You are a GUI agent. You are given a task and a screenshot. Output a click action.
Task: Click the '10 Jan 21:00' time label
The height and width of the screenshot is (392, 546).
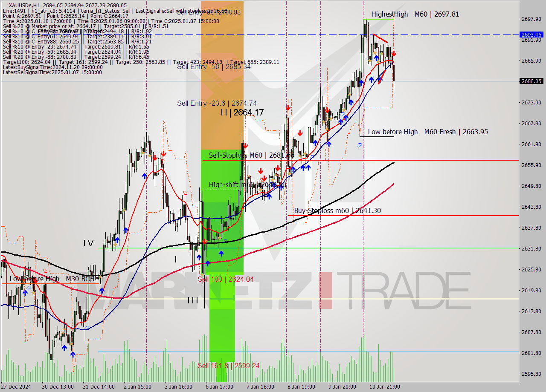(384, 386)
